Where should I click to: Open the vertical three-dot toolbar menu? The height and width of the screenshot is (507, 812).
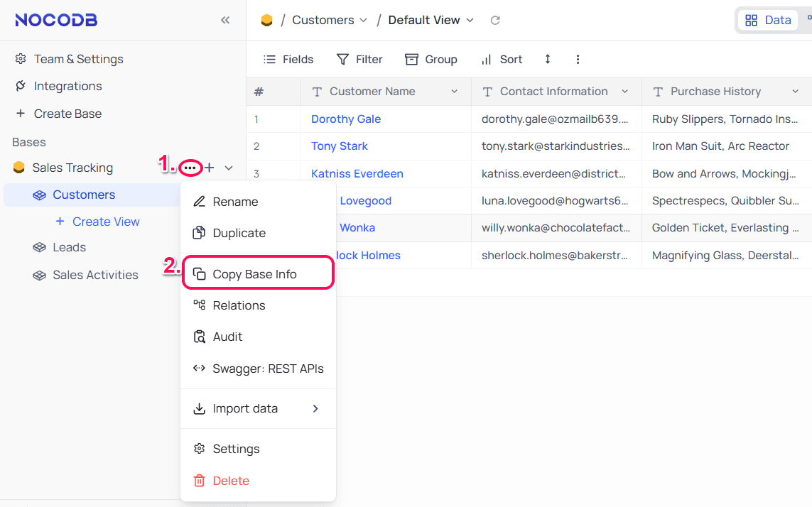coord(578,60)
